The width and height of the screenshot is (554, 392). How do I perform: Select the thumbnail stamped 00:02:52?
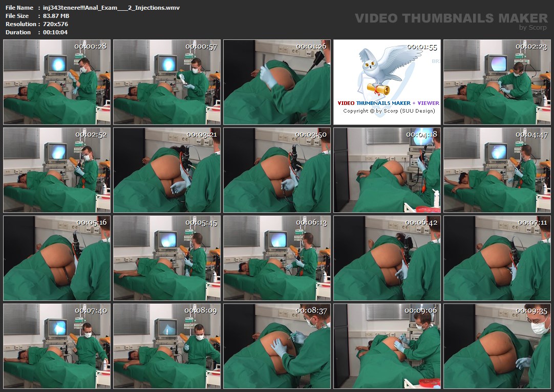(x=57, y=170)
